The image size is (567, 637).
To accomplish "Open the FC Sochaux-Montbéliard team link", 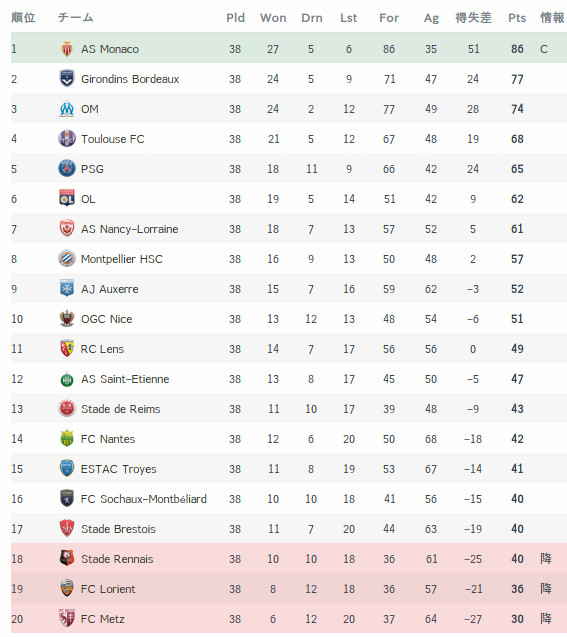I will pyautogui.click(x=143, y=499).
